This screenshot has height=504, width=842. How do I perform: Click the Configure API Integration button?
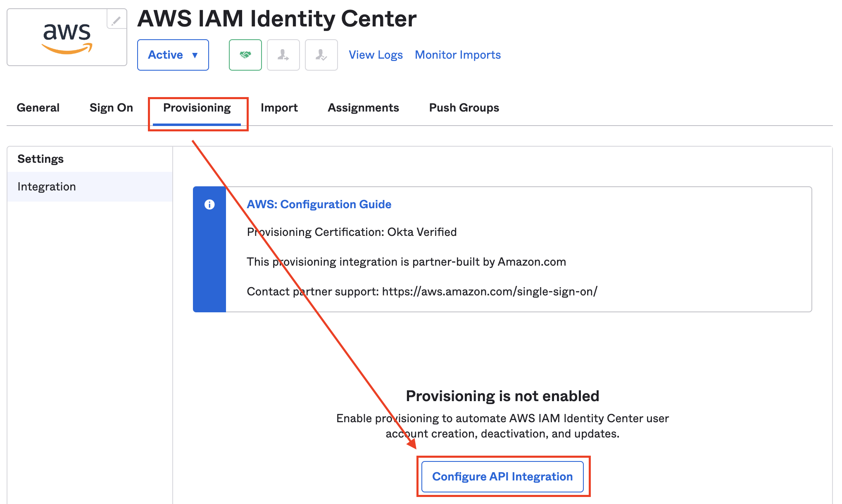tap(502, 477)
